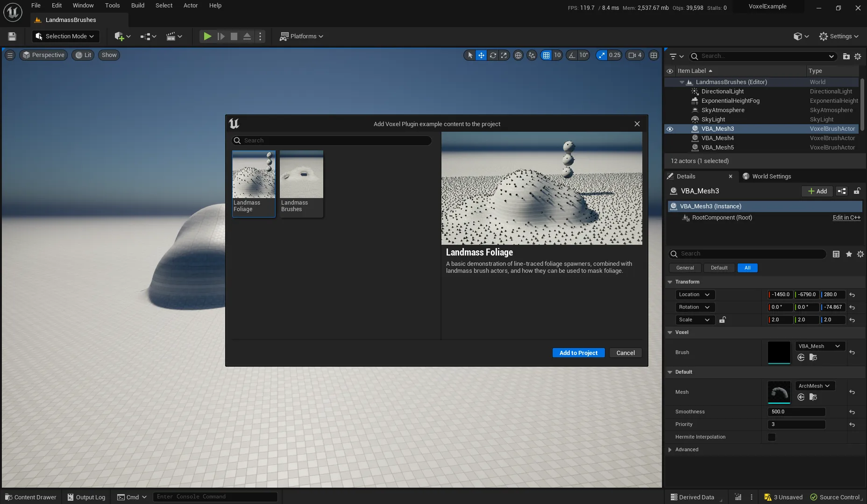Viewport: 867px width, 504px height.
Task: Switch to the World Settings tab
Action: coord(771,177)
